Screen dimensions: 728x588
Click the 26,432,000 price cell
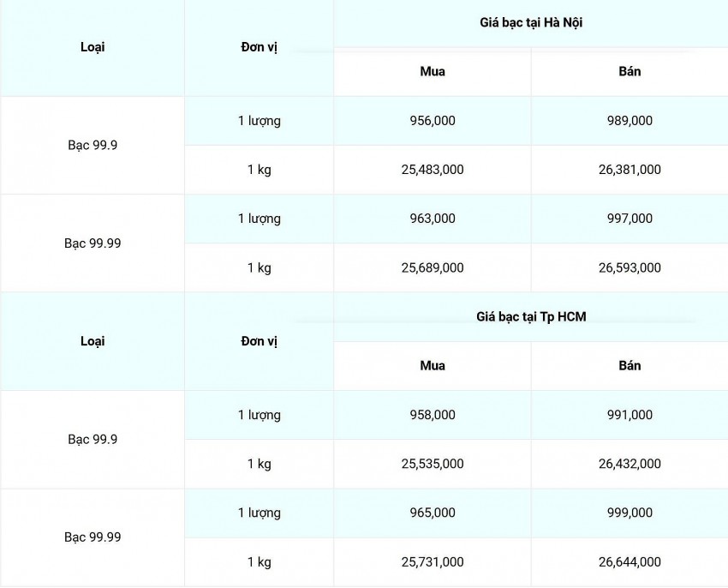630,464
